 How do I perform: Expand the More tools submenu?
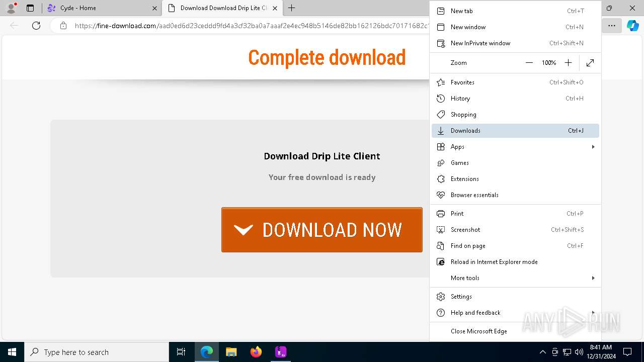click(x=515, y=278)
